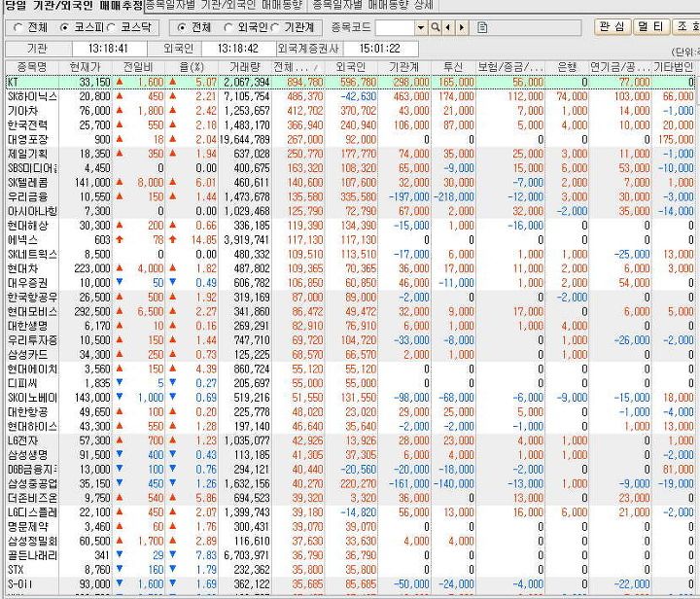Select the 대한항공 row name
Viewport: 700px width, 599px height.
tap(27, 411)
